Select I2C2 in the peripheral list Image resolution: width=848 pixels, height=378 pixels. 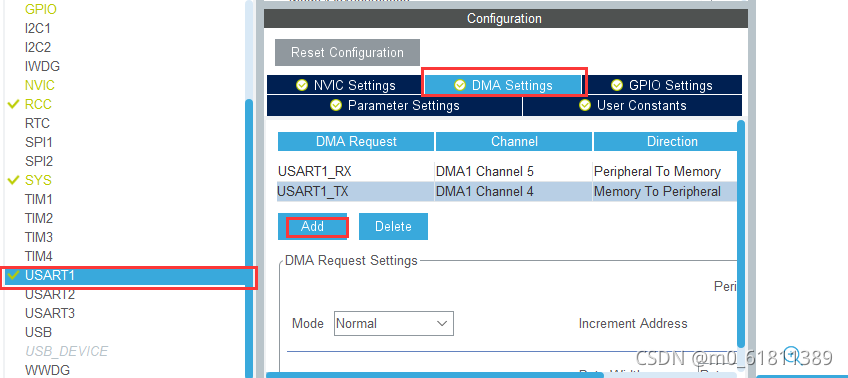37,47
